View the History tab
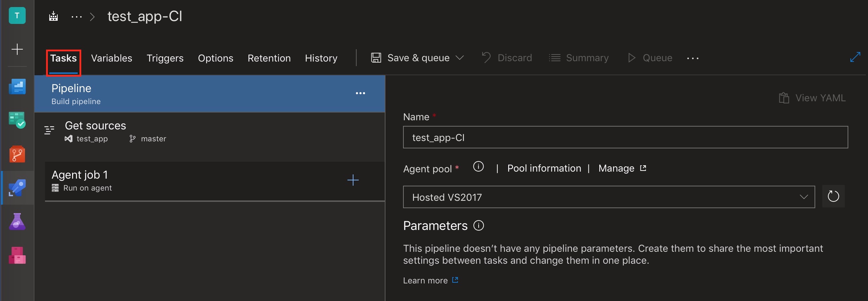Viewport: 868px width, 301px height. pos(321,58)
